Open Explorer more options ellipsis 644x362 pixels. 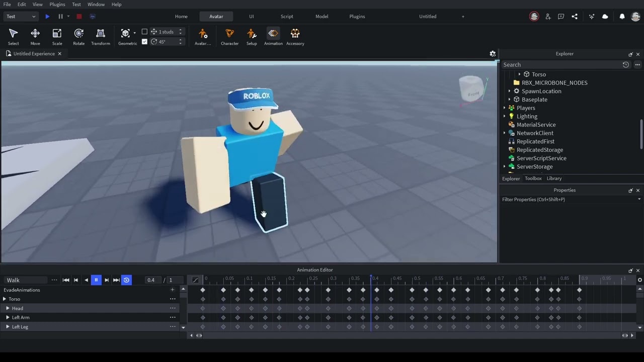[x=637, y=65]
